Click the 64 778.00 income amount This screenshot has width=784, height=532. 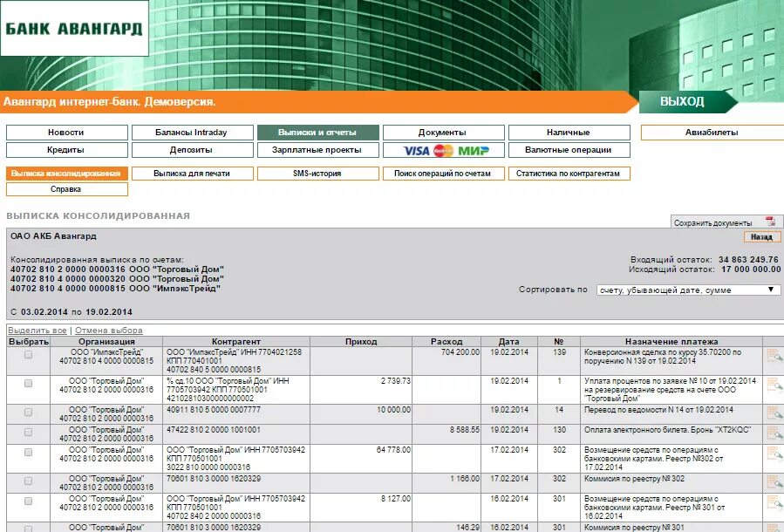coord(393,450)
